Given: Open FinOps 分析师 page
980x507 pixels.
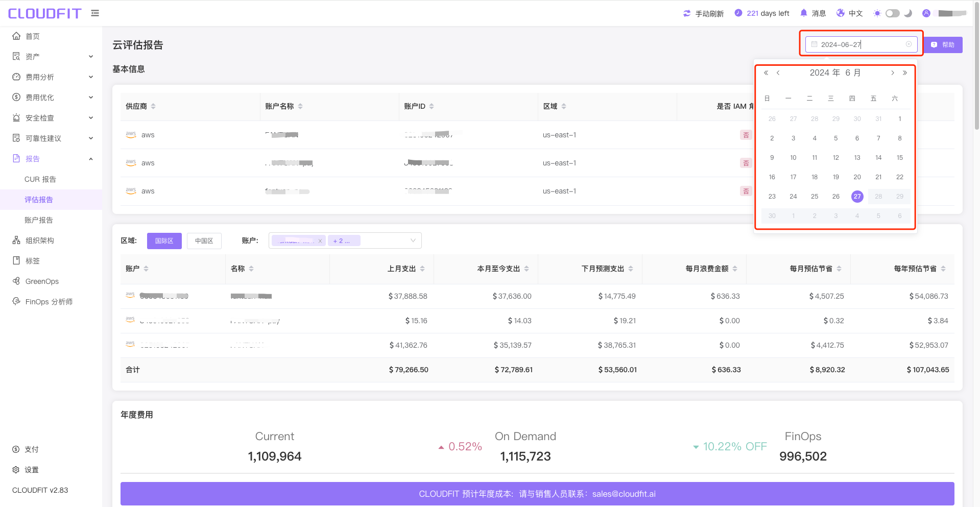Looking at the screenshot, I should pyautogui.click(x=51, y=302).
